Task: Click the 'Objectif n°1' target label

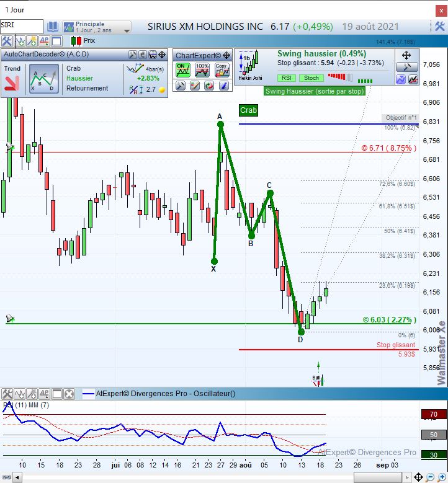Action: (401, 118)
